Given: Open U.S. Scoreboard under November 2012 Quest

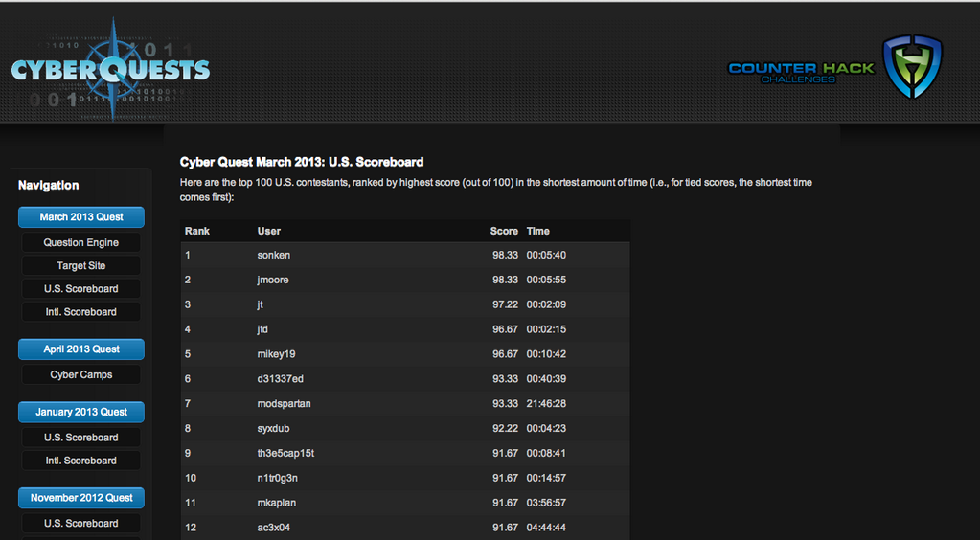Looking at the screenshot, I should pyautogui.click(x=81, y=523).
